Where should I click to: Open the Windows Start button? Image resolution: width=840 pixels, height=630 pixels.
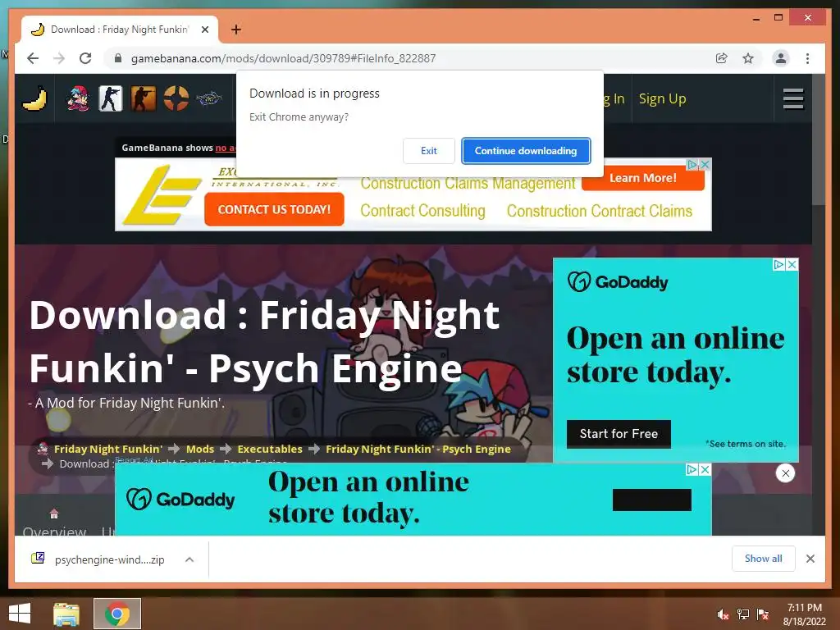[20, 614]
